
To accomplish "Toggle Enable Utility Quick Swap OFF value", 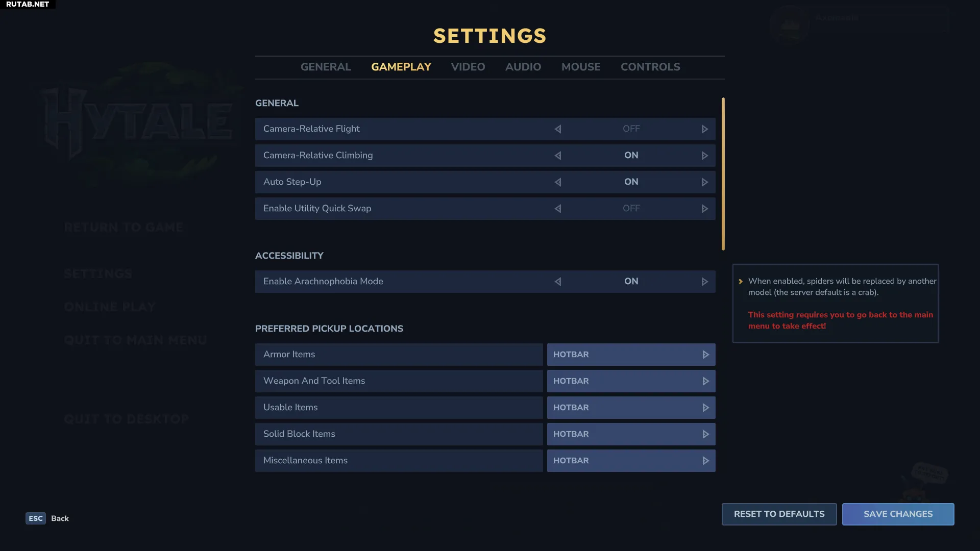I will pyautogui.click(x=631, y=209).
